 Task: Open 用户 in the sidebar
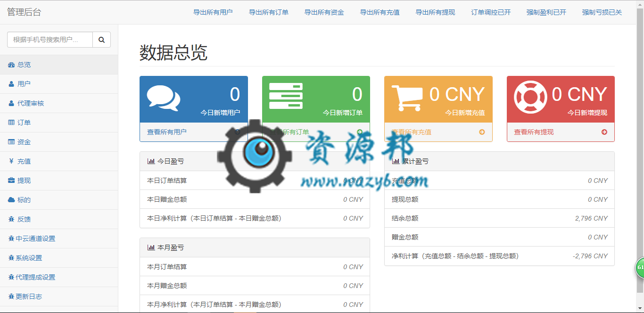(x=59, y=84)
